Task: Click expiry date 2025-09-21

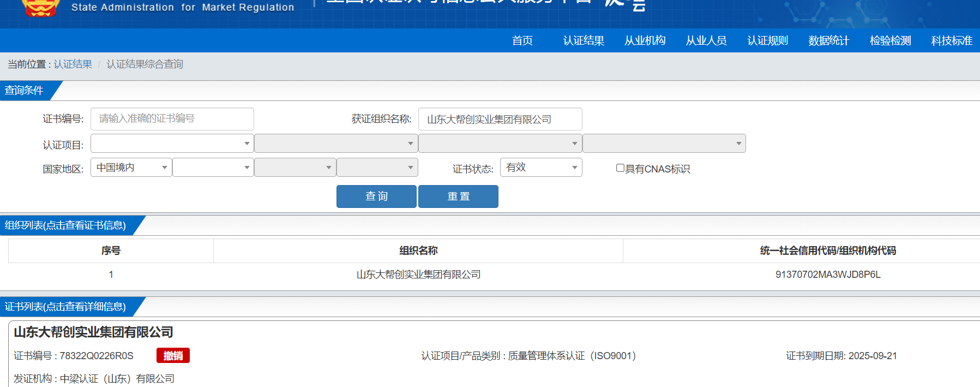Action: click(x=873, y=356)
